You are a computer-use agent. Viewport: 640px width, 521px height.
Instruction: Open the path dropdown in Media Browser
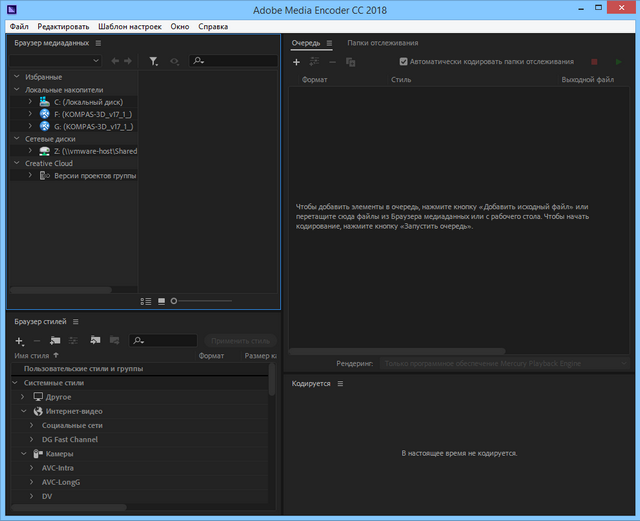click(96, 61)
